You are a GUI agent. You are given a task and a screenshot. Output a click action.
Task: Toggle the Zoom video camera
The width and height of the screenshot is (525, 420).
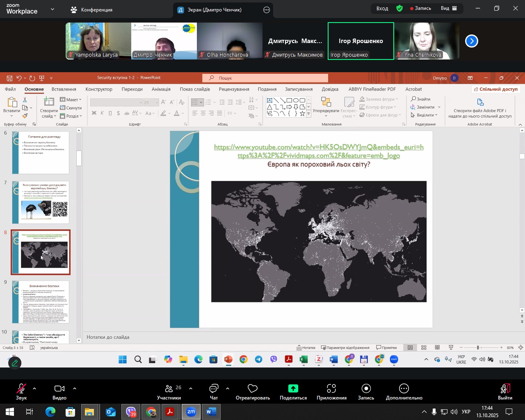pos(59,388)
